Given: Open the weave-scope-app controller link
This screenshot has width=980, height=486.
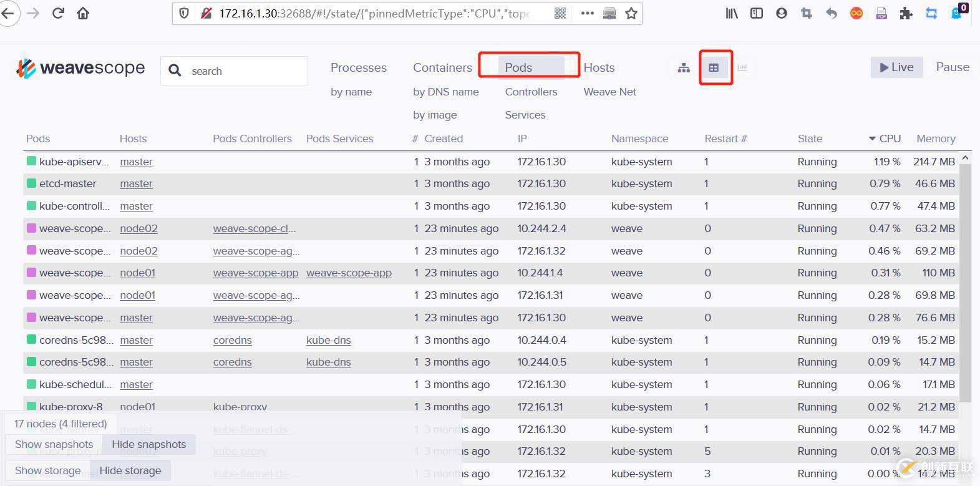Looking at the screenshot, I should [x=256, y=273].
